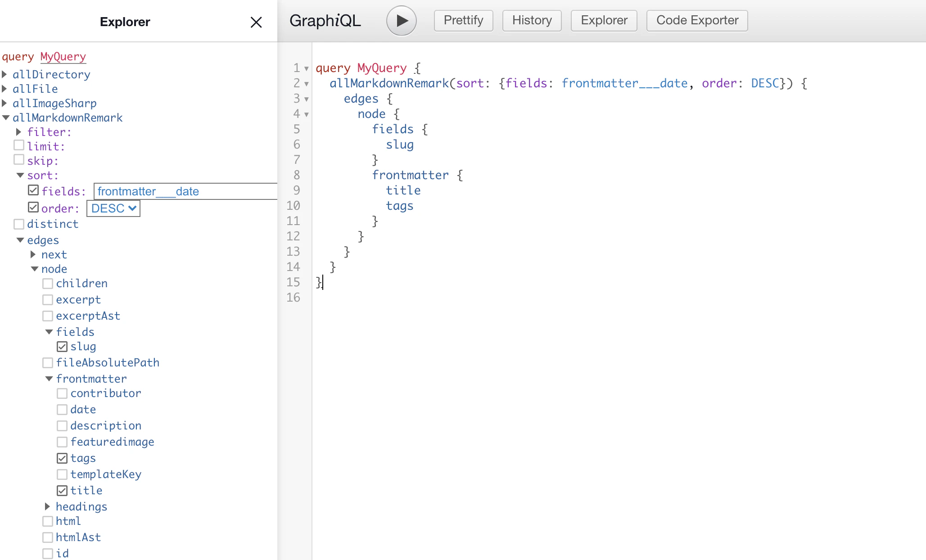Expand the headings tree node
Viewport: 926px width, 560px height.
pyautogui.click(x=48, y=506)
